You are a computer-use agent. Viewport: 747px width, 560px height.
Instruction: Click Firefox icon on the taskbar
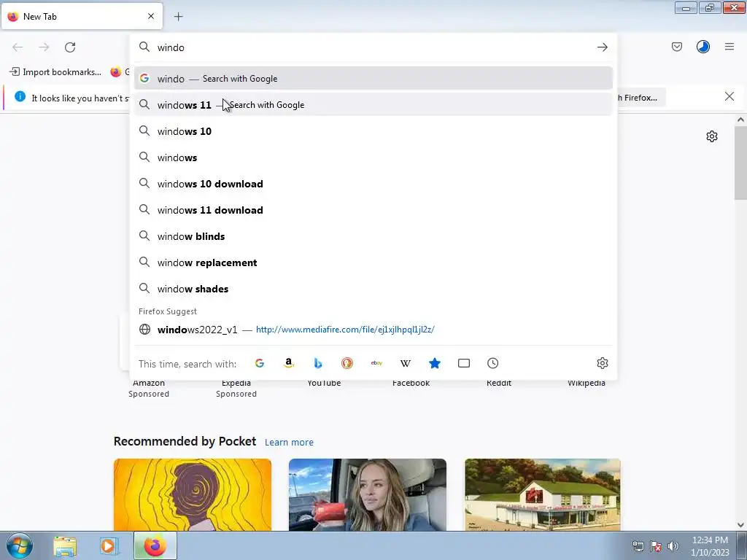click(155, 545)
